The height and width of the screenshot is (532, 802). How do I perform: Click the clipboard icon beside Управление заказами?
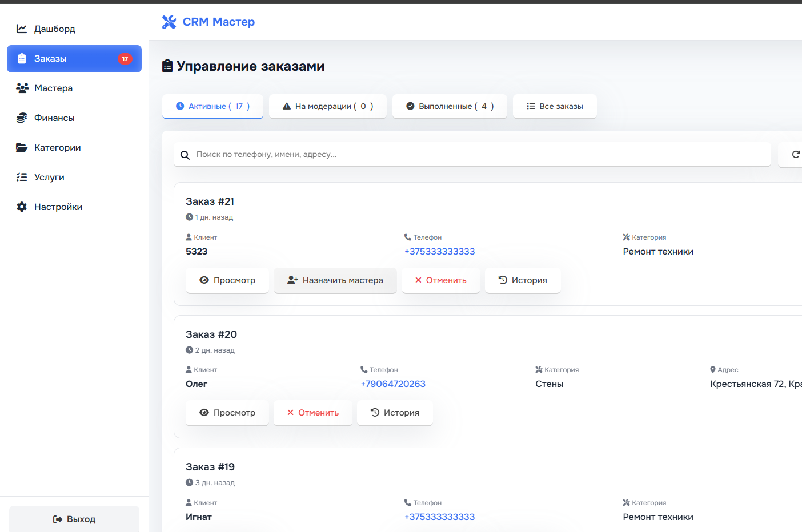167,66
